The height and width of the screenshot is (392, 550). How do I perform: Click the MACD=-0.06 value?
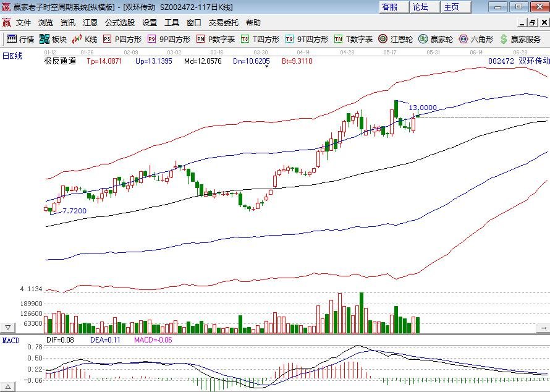pyautogui.click(x=153, y=339)
